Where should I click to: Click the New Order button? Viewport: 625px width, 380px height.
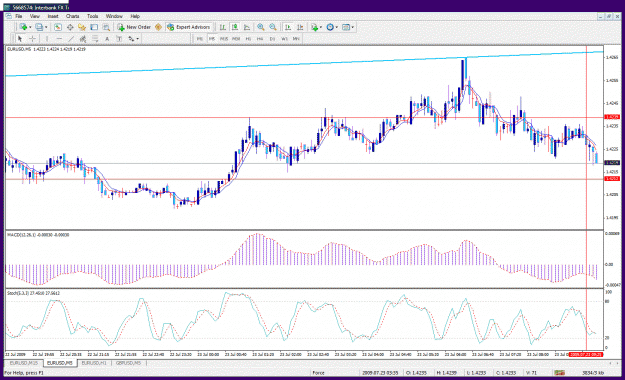tap(134, 27)
